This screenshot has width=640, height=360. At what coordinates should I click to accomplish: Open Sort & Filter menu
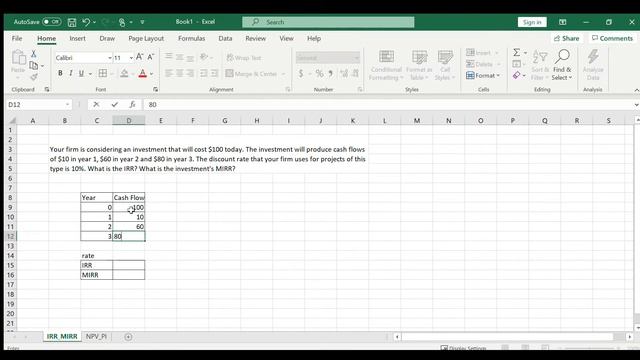pyautogui.click(x=540, y=65)
